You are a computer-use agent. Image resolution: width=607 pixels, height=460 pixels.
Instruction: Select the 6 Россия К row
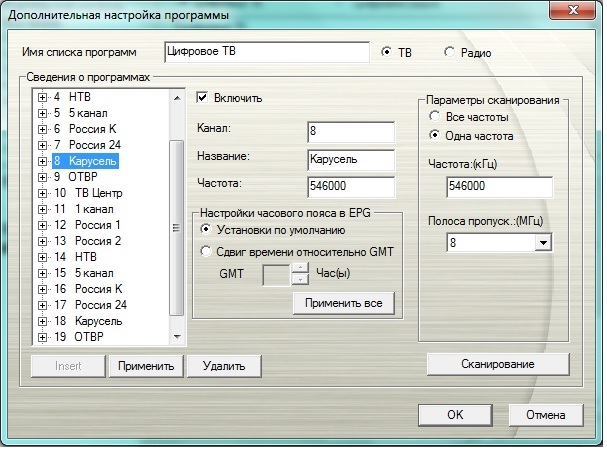[x=85, y=129]
